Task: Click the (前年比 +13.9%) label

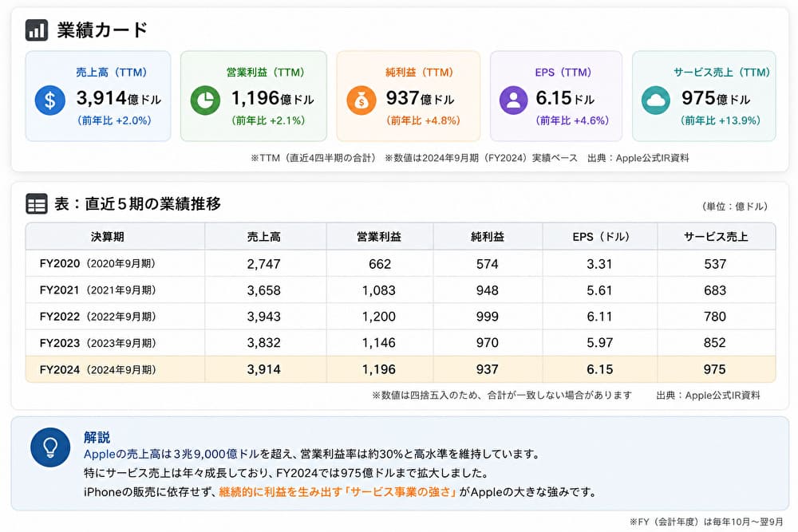Action: click(x=720, y=120)
